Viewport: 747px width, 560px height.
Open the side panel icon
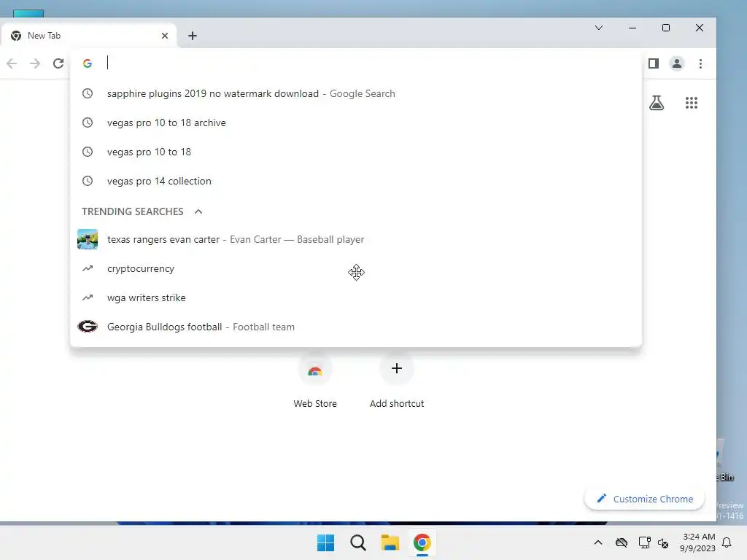click(x=653, y=63)
